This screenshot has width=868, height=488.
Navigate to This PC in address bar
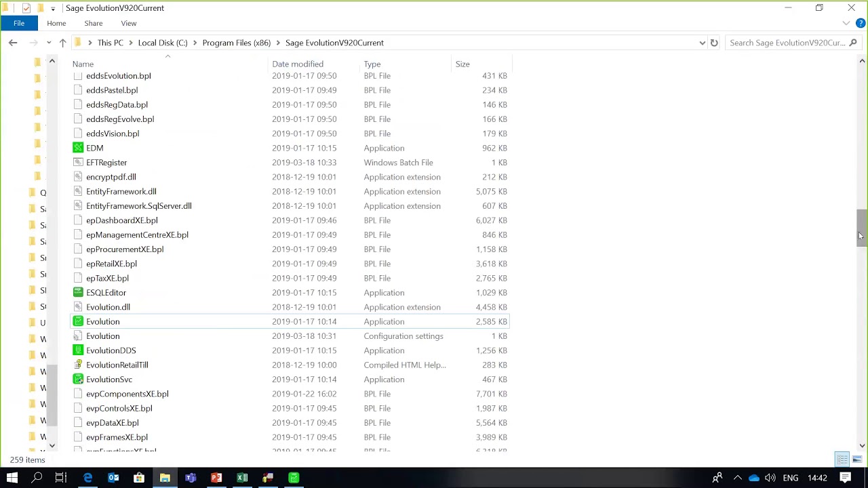click(111, 43)
